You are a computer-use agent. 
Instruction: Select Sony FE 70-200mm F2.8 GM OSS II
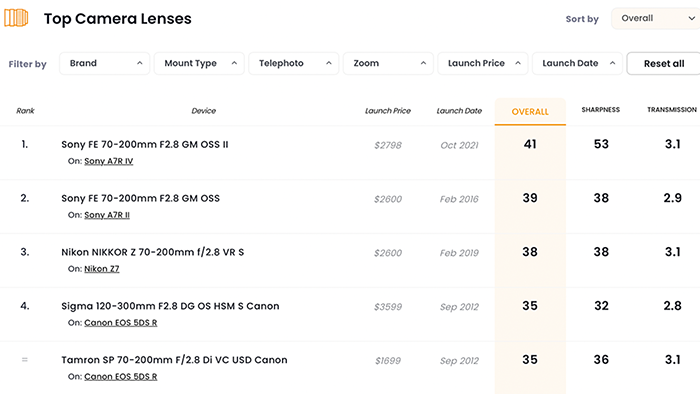(x=145, y=145)
